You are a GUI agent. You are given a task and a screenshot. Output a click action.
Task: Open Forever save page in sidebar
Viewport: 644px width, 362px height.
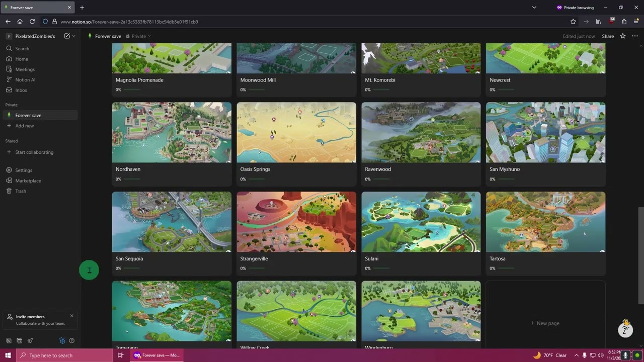pyautogui.click(x=40, y=115)
